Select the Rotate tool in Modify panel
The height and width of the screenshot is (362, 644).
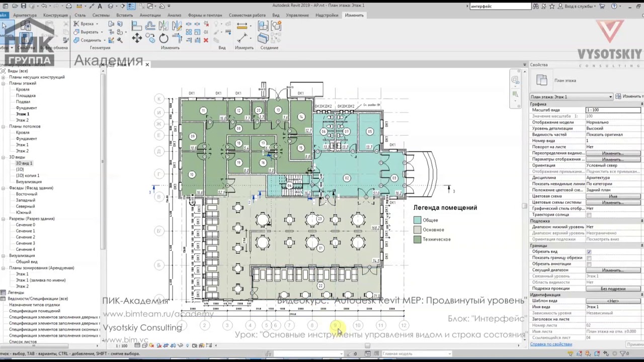click(x=164, y=38)
